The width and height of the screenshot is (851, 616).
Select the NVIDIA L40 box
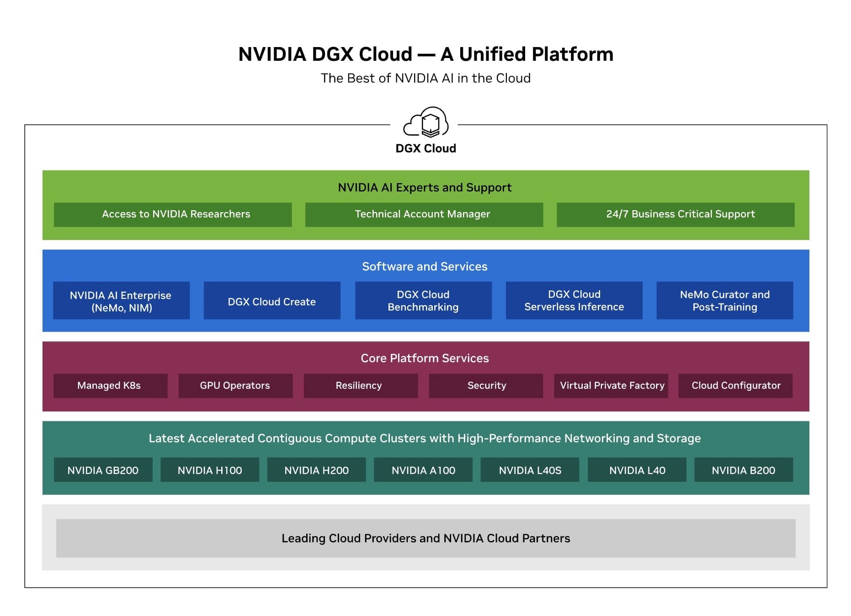click(x=637, y=470)
